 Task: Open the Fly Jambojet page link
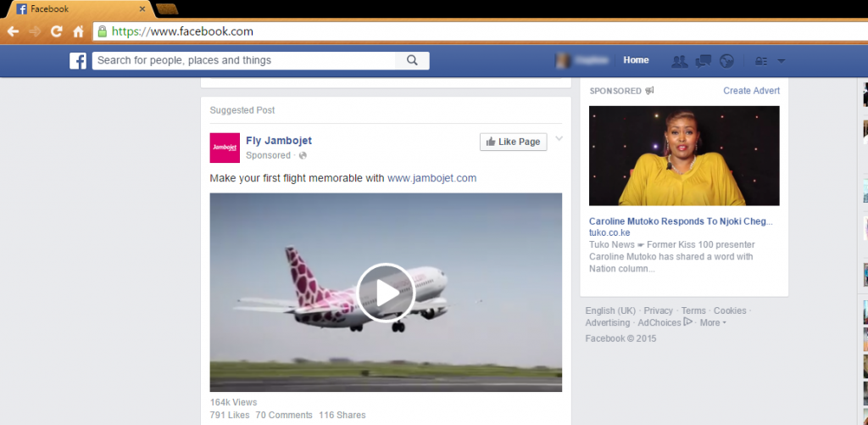click(x=279, y=141)
